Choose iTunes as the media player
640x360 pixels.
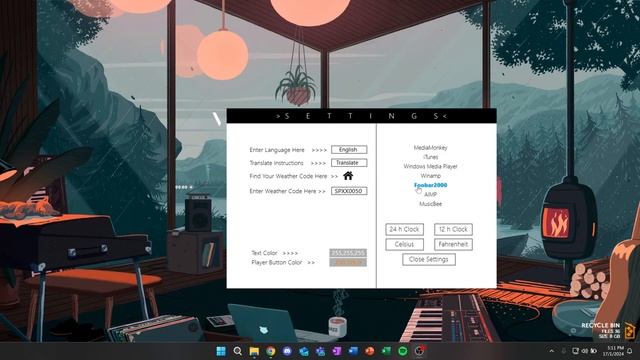tap(430, 157)
